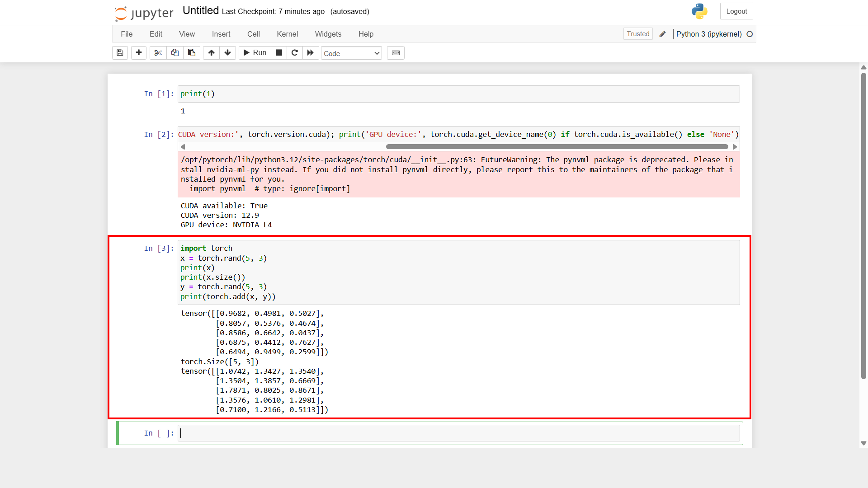Toggle the Trusted notebook indicator

click(638, 34)
